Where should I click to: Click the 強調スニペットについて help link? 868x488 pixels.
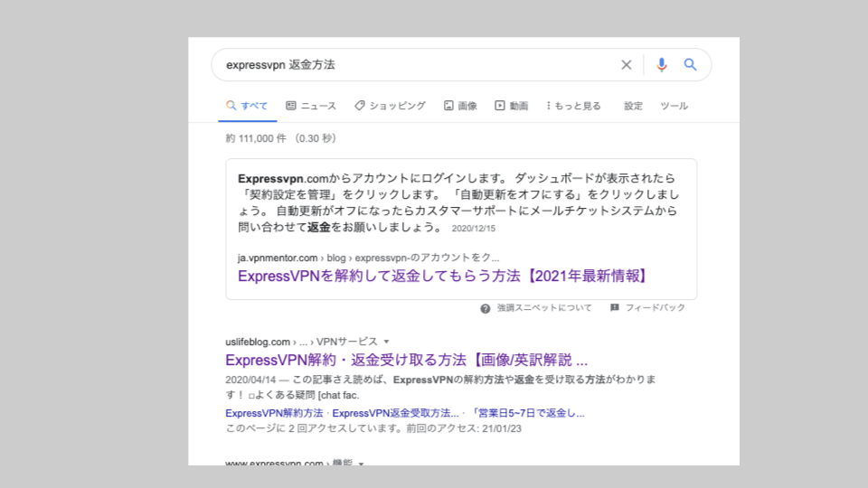[544, 307]
